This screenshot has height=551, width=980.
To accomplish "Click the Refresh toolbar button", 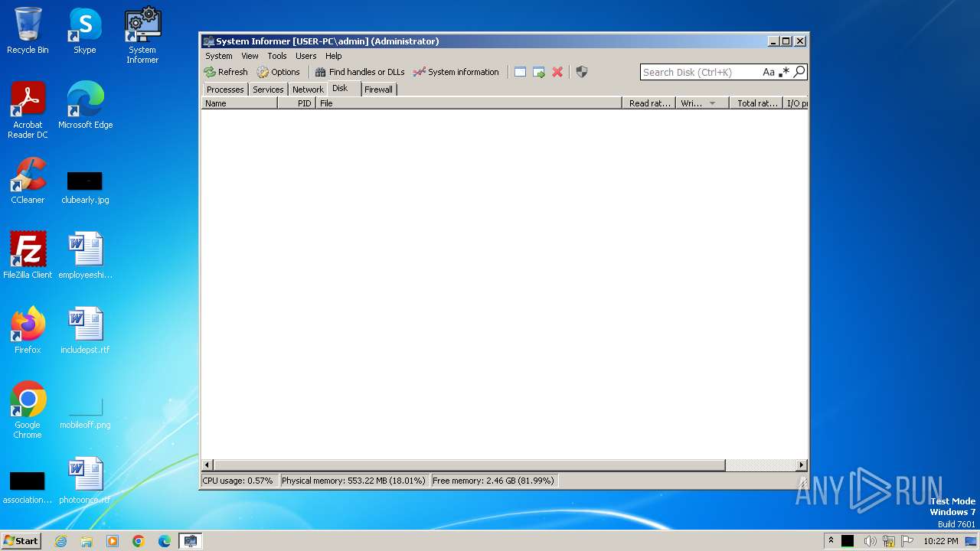I will coord(226,72).
